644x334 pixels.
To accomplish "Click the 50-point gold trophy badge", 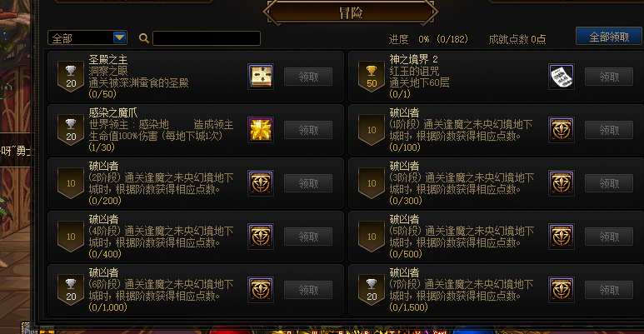I will coord(372,77).
